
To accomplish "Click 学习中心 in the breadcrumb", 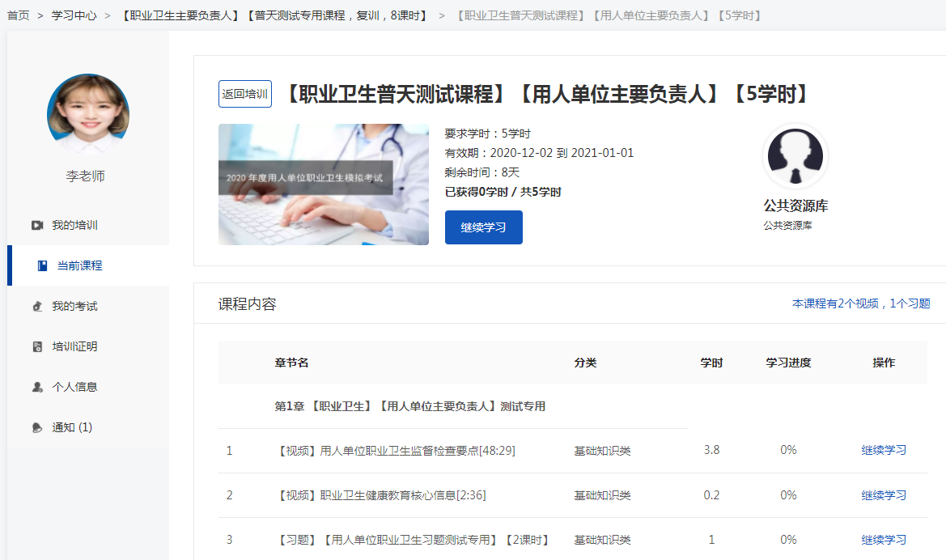I will click(x=73, y=15).
